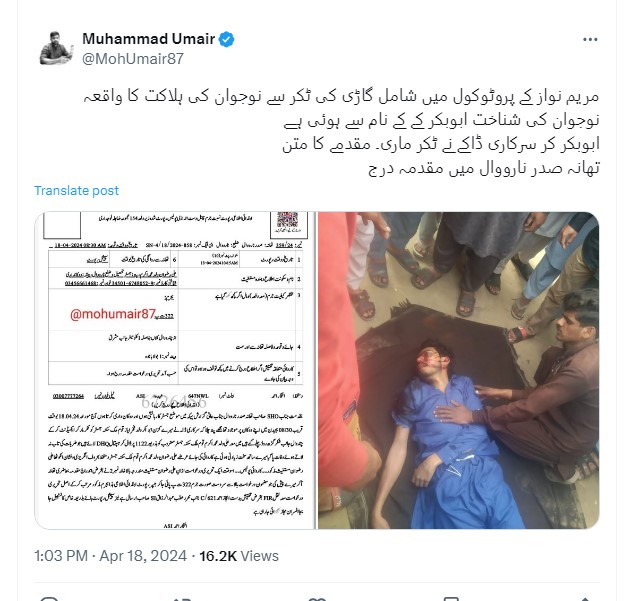
Task: Click the reply icon below the post
Action: pyautogui.click(x=49, y=599)
